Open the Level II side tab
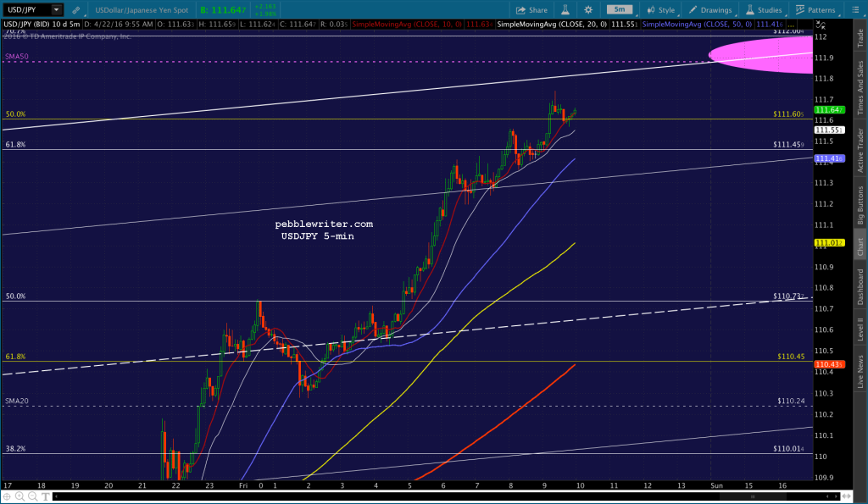 point(860,330)
